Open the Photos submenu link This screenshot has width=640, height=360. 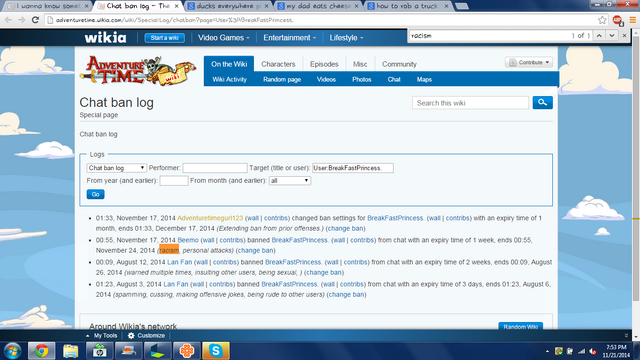coord(362,79)
